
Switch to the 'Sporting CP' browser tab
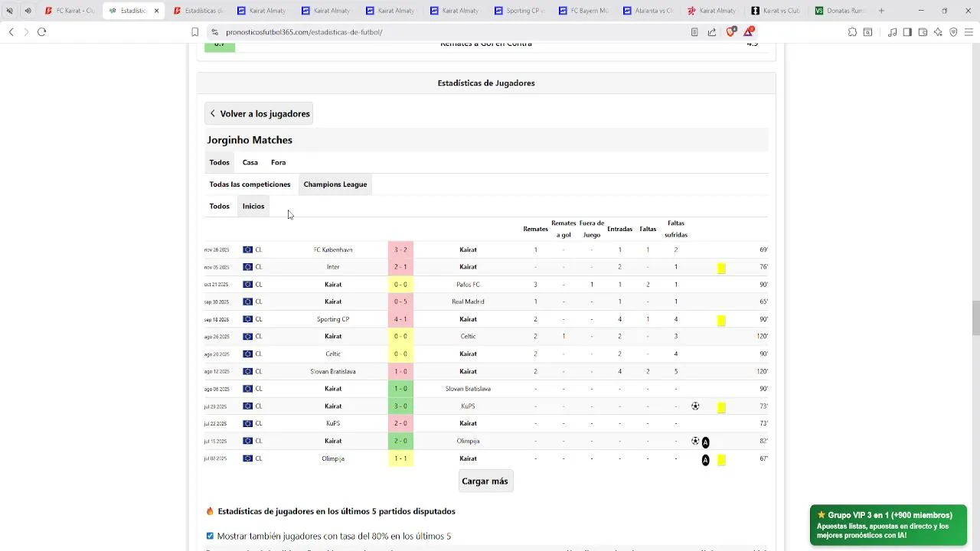pyautogui.click(x=520, y=11)
